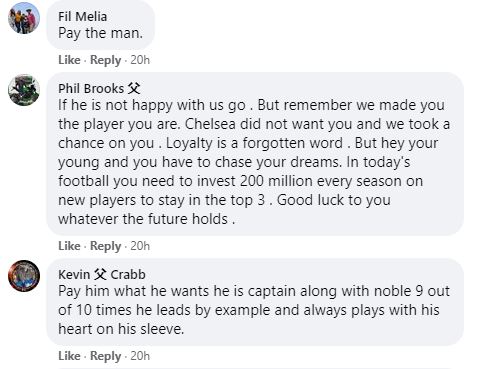The image size is (489, 369).
Task: Click the Phil Brooks name link
Action: [x=91, y=89]
